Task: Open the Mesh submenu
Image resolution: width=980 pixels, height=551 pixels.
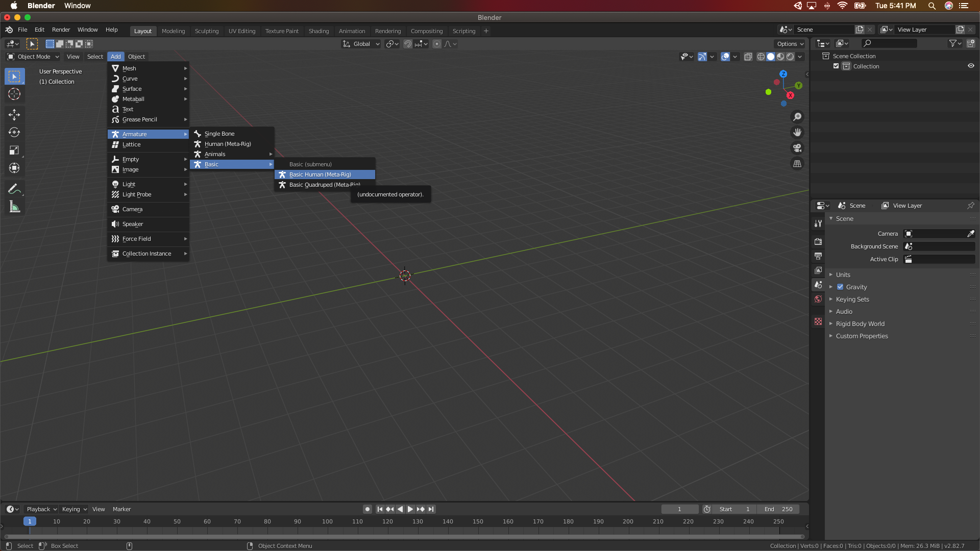Action: click(149, 68)
